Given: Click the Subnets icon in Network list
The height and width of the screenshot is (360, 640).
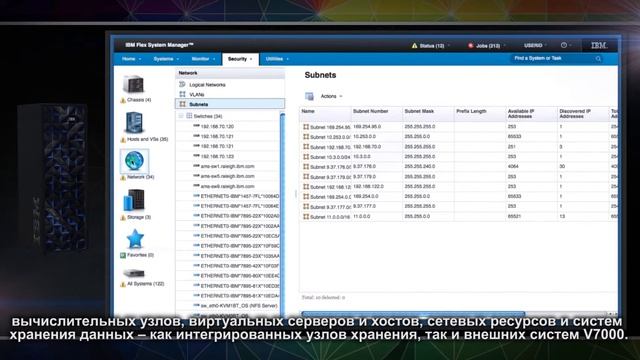Looking at the screenshot, I should (182, 104).
